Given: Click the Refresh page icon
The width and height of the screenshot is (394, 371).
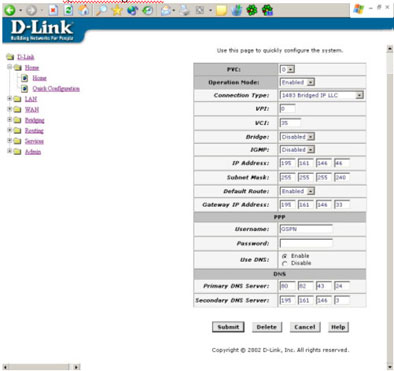Looking at the screenshot, I should (68, 11).
